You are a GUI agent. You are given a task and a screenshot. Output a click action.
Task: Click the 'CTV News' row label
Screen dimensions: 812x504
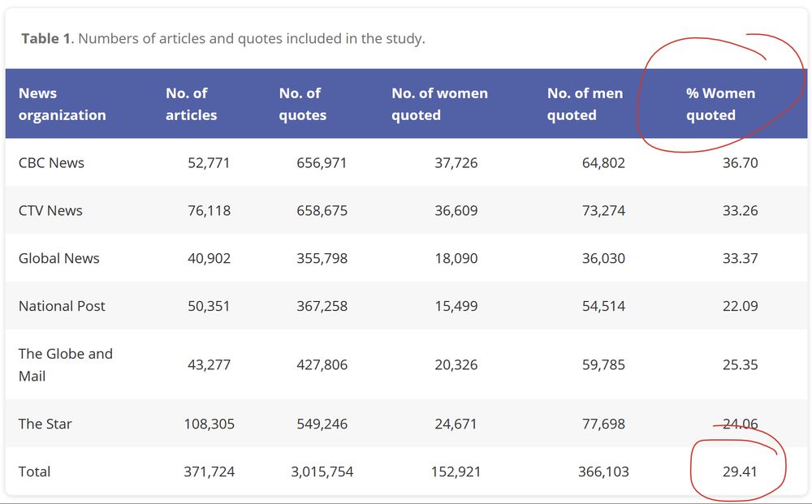click(50, 210)
